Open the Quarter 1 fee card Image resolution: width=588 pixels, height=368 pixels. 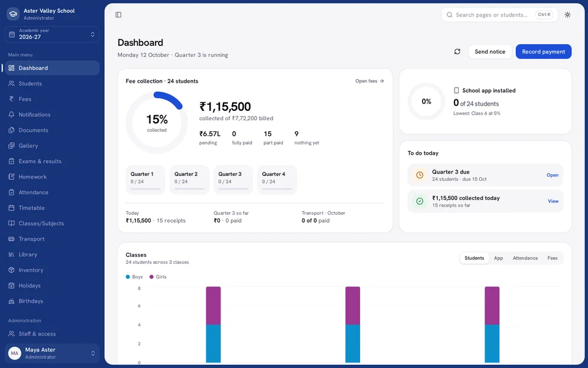[x=146, y=180]
